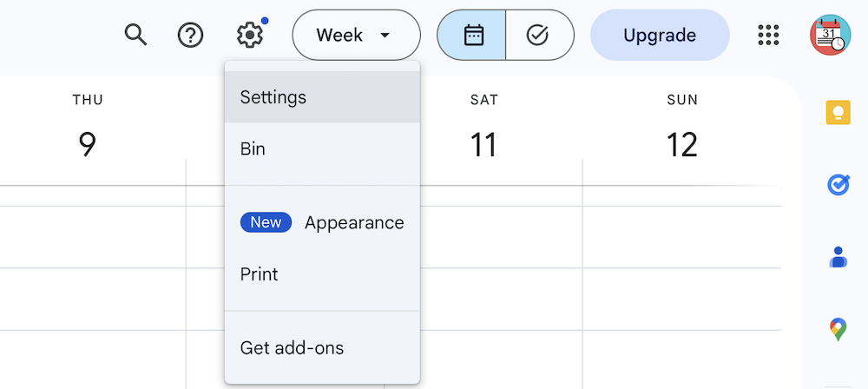Click the account profile avatar
Image resolution: width=868 pixels, height=389 pixels.
(x=831, y=36)
